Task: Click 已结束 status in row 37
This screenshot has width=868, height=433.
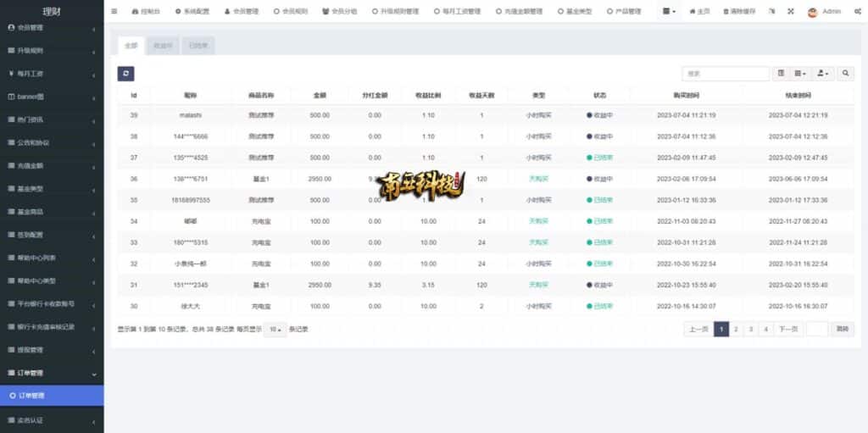Action: pos(600,158)
